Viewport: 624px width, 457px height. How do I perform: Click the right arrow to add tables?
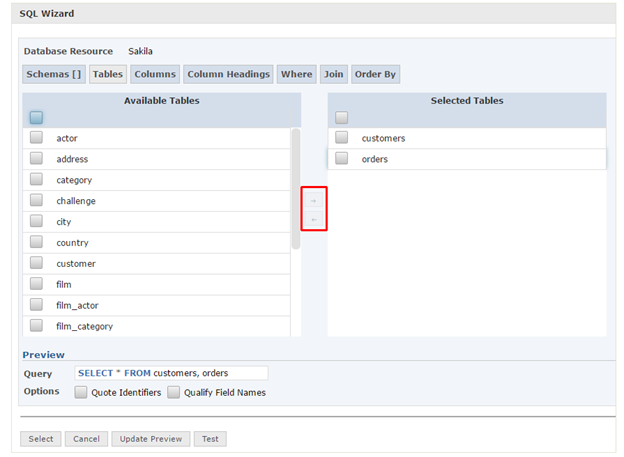click(314, 201)
